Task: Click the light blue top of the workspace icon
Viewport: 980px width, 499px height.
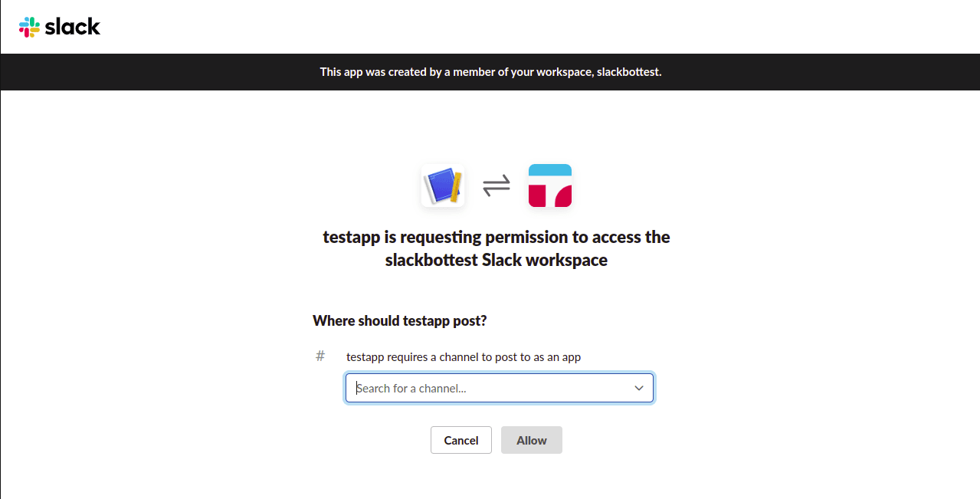Action: [550, 170]
